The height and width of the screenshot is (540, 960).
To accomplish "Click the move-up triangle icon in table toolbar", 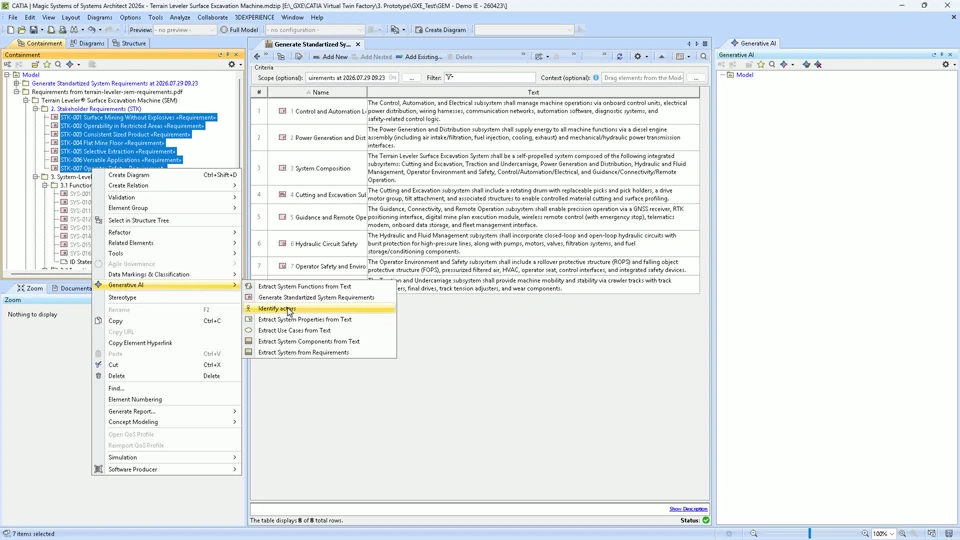I will 661,56.
